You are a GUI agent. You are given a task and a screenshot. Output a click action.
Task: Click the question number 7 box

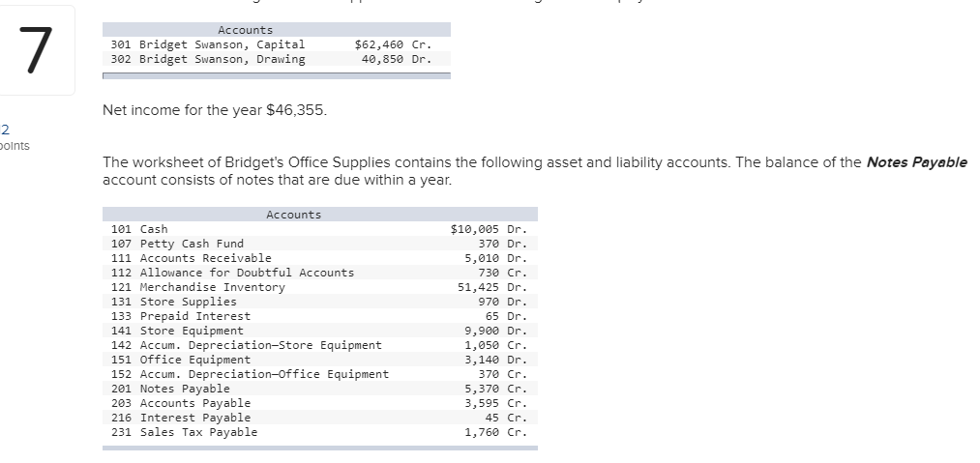point(35,51)
